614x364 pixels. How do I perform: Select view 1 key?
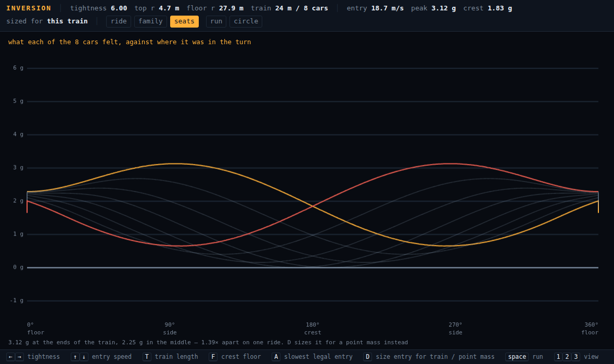tap(558, 357)
